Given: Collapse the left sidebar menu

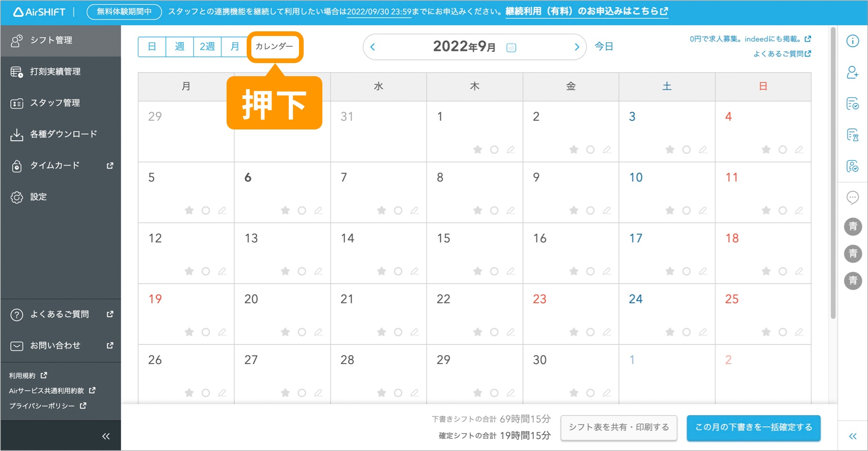Looking at the screenshot, I should click(106, 436).
